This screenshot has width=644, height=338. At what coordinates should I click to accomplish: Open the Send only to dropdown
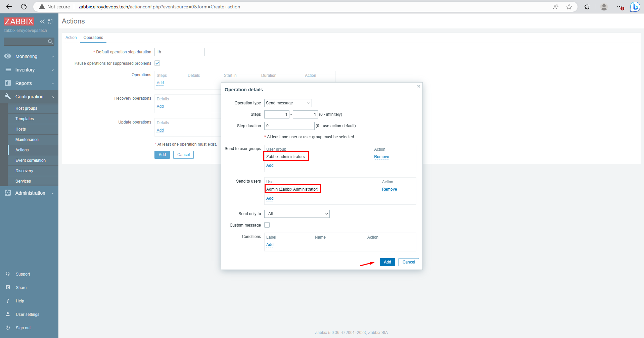click(297, 214)
